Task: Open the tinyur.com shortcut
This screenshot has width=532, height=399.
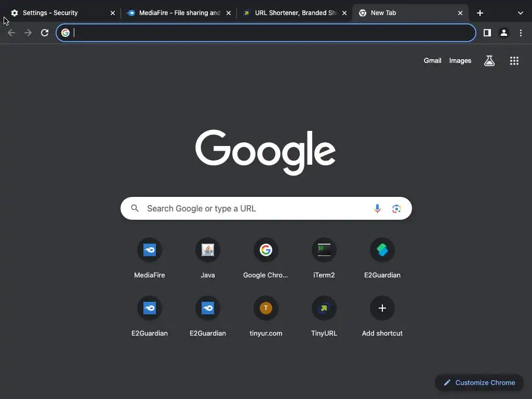Action: (265, 316)
